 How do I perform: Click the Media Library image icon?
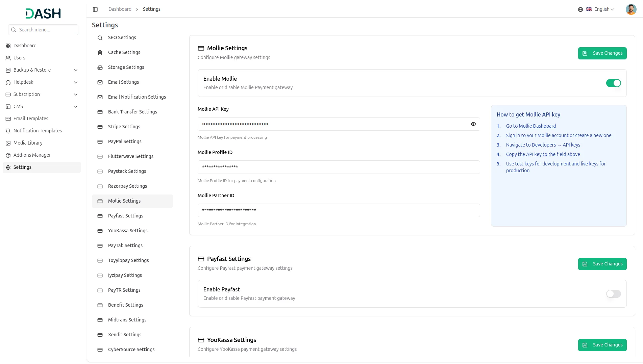click(x=8, y=143)
